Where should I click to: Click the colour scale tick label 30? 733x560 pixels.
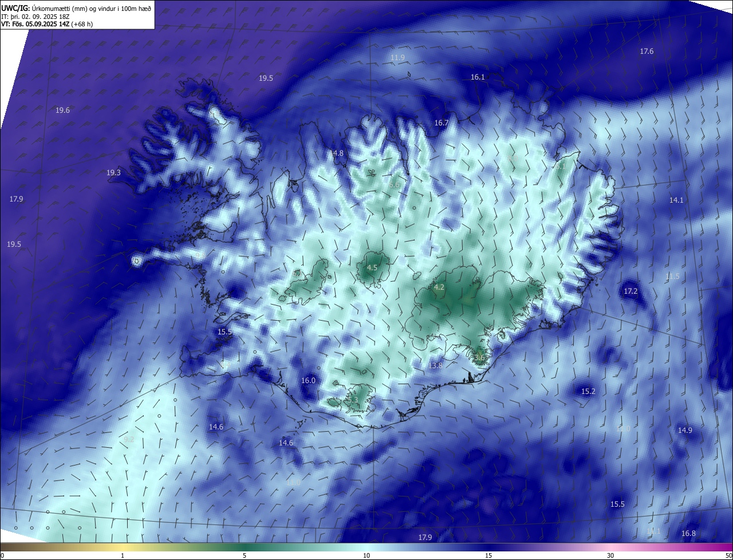610,555
